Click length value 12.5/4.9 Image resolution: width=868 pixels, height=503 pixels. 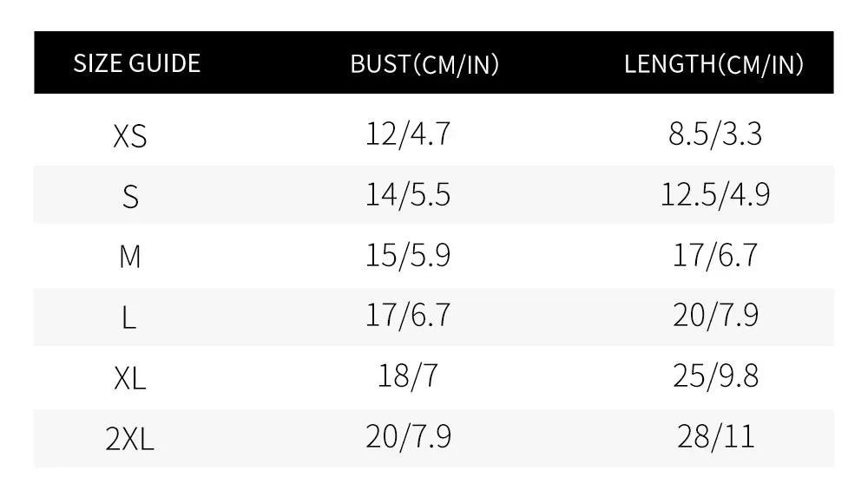pyautogui.click(x=715, y=195)
